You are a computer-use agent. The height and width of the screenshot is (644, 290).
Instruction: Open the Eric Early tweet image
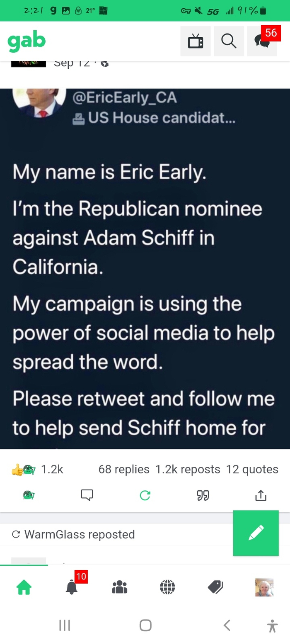click(x=145, y=269)
